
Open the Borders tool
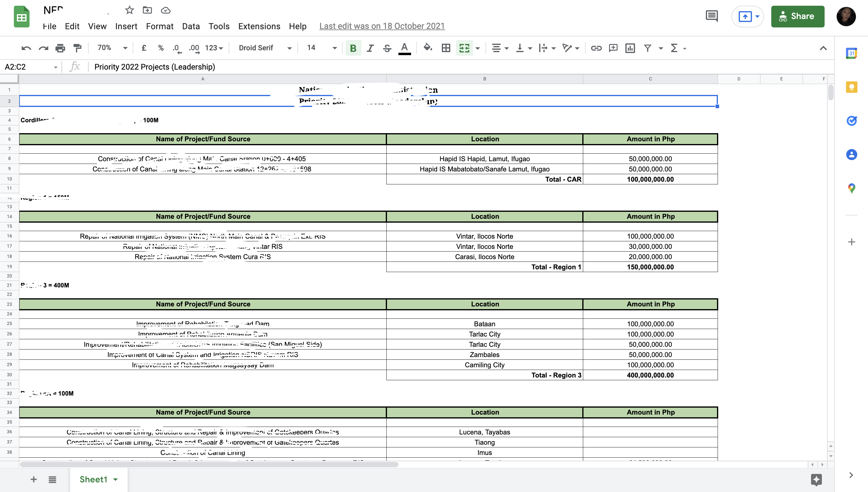pyautogui.click(x=446, y=48)
